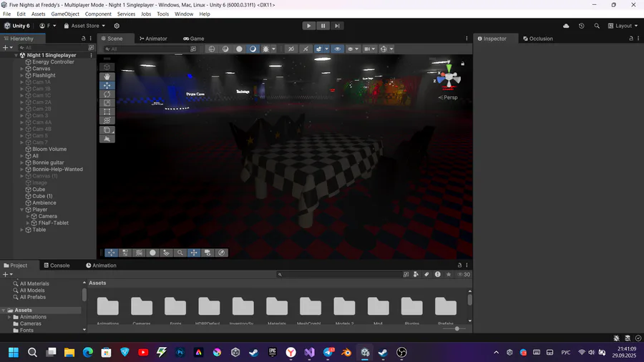Expand the FNaF-Tablet child object

(27, 223)
